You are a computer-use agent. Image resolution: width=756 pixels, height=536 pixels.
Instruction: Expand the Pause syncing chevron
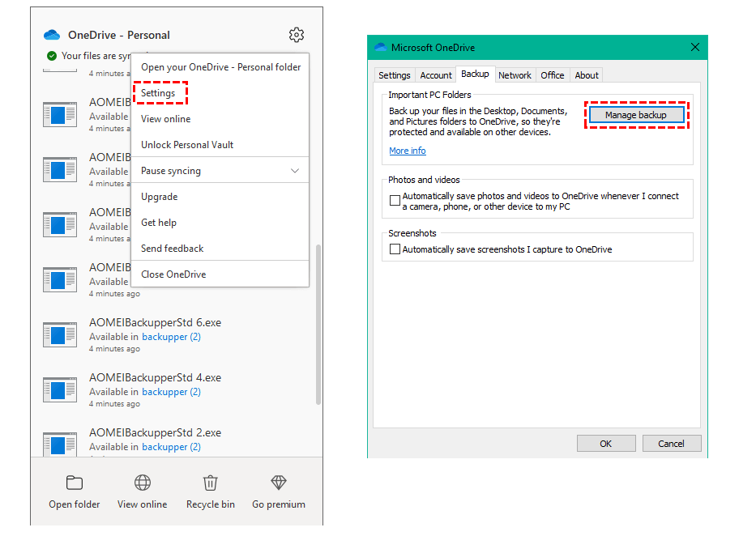point(295,171)
